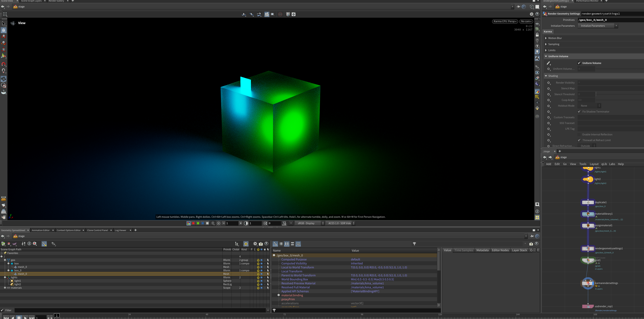644x319 pixels.
Task: Click the materiallibrary1 node icon
Action: [x=588, y=214]
